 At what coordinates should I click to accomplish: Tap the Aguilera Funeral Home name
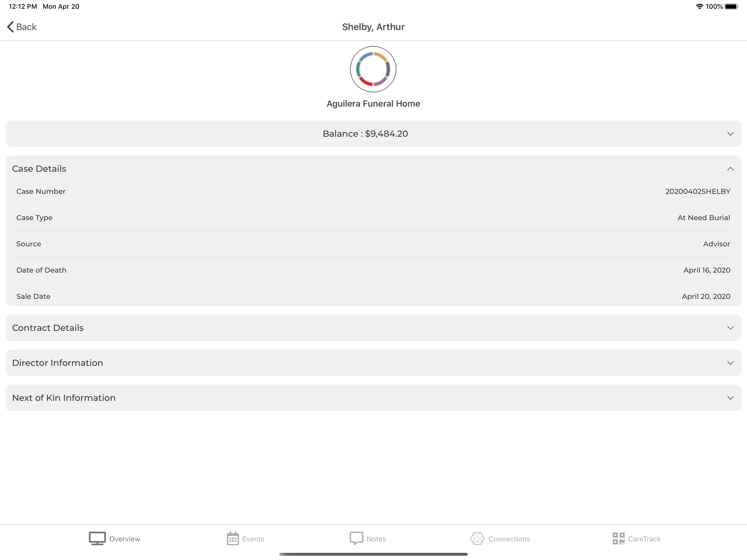tap(373, 104)
